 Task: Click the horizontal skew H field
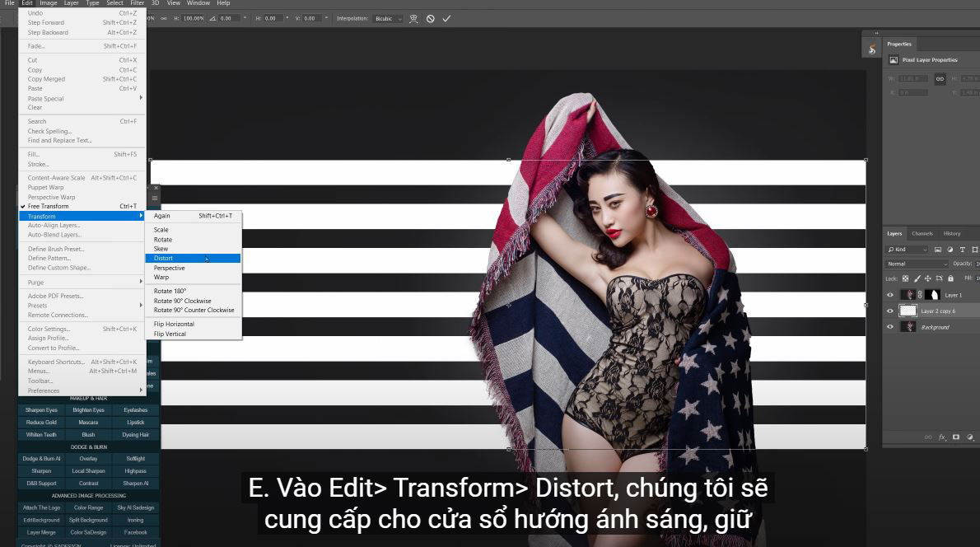point(273,19)
